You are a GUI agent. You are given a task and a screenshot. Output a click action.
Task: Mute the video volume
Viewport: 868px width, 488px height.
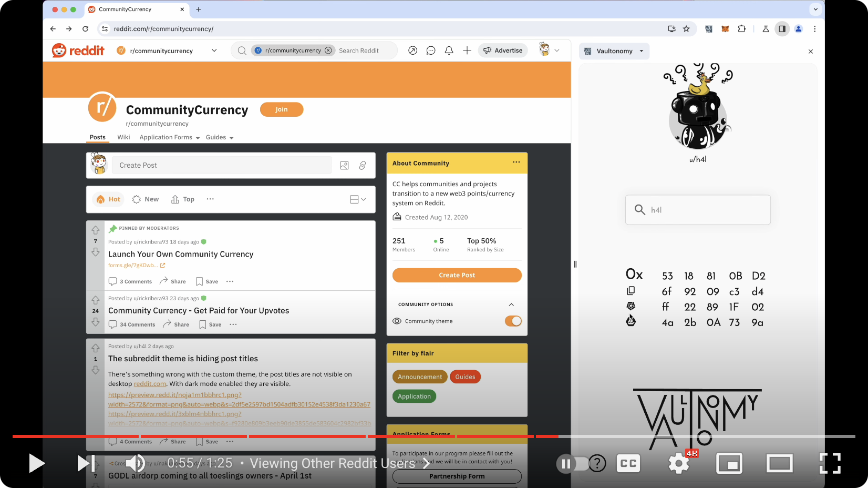tap(135, 463)
